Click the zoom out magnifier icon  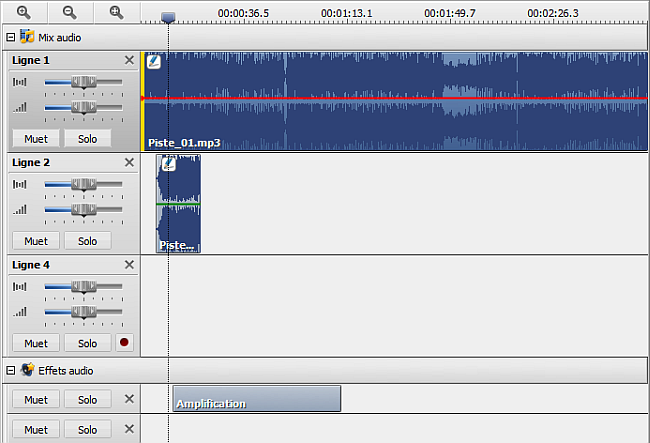(70, 12)
